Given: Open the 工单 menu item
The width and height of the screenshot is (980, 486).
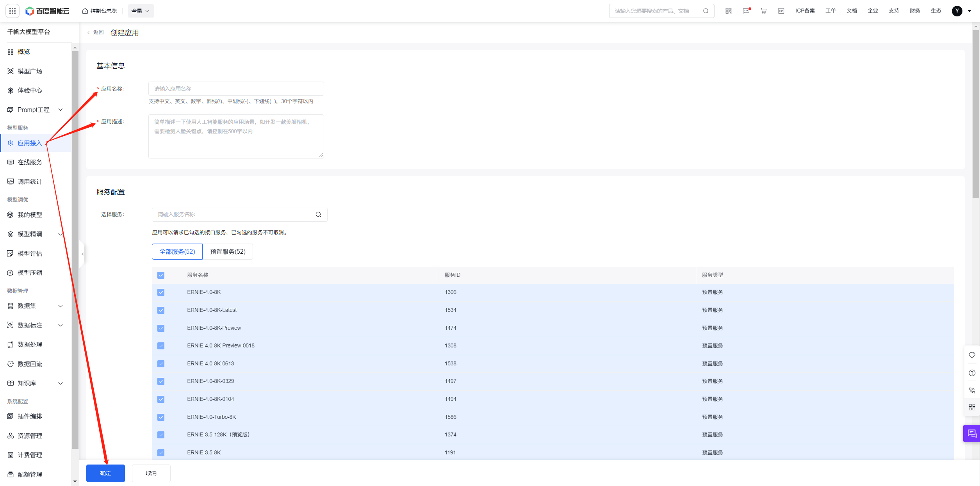Looking at the screenshot, I should tap(830, 11).
